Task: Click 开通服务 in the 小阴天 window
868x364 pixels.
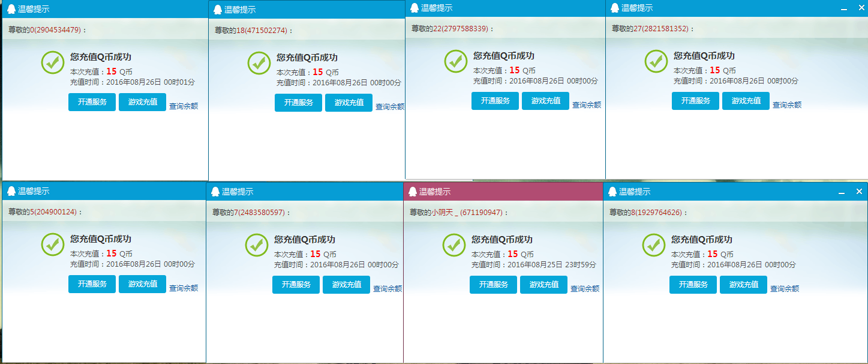Action: 493,285
